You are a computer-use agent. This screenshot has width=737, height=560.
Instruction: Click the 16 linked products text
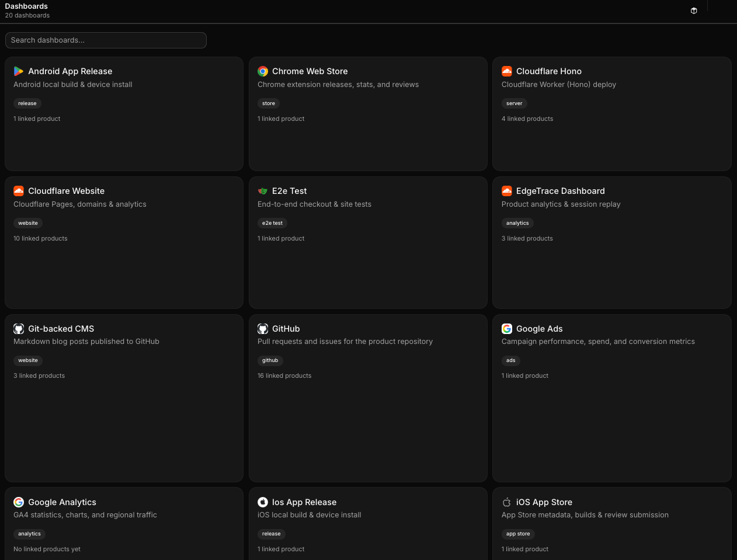point(284,375)
